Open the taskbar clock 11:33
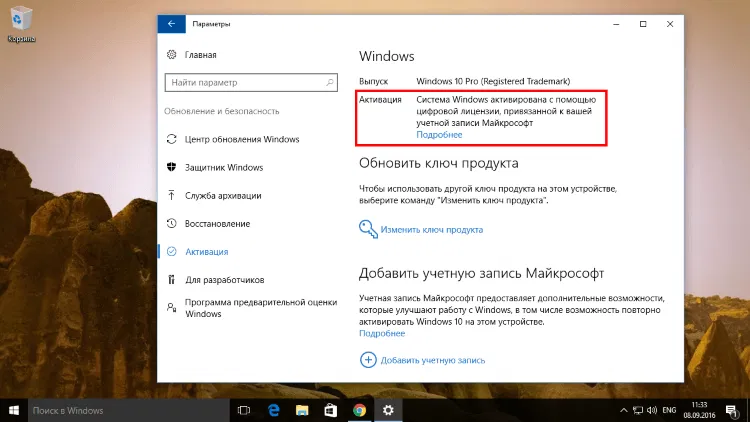 click(x=699, y=411)
